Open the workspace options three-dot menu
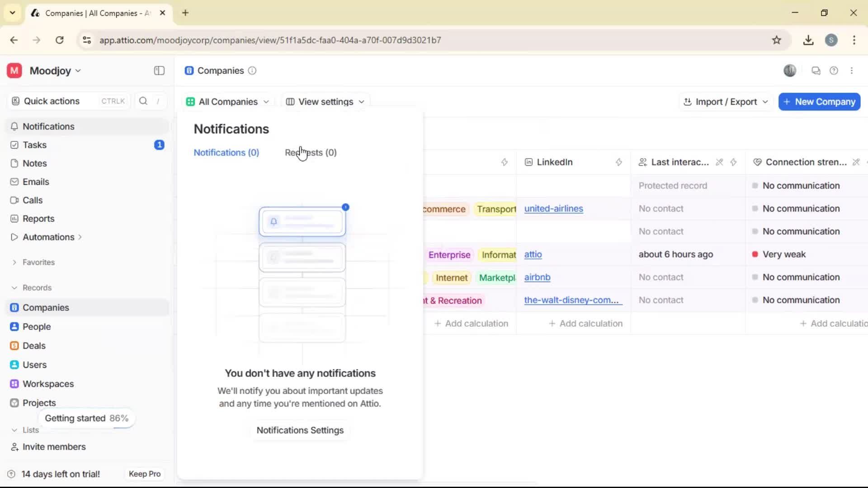The height and width of the screenshot is (488, 868). point(852,70)
